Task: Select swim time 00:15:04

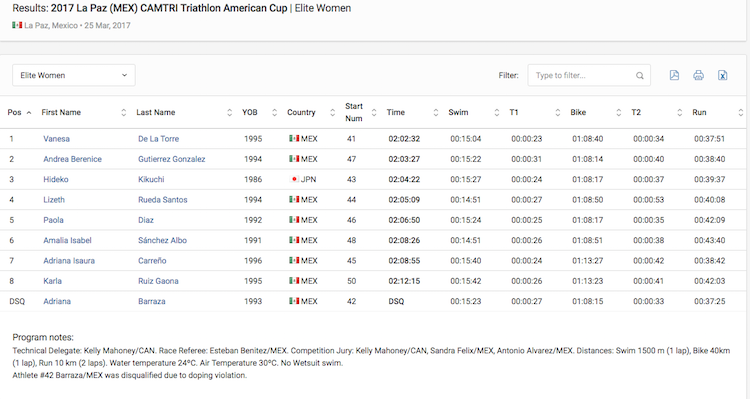Action: coord(465,139)
